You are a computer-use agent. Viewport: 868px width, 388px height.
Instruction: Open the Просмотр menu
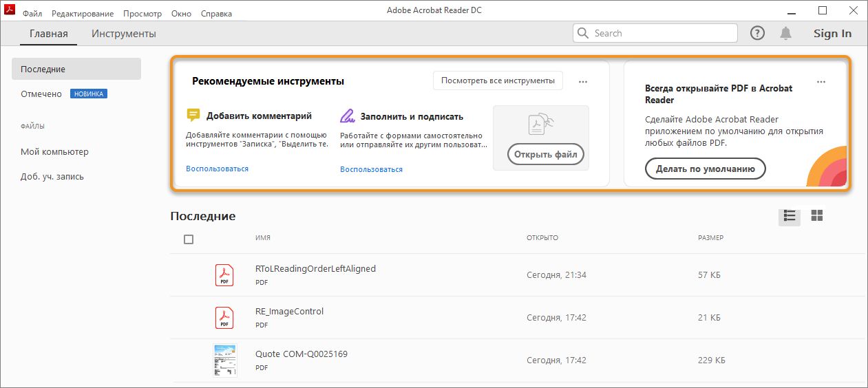click(x=142, y=14)
